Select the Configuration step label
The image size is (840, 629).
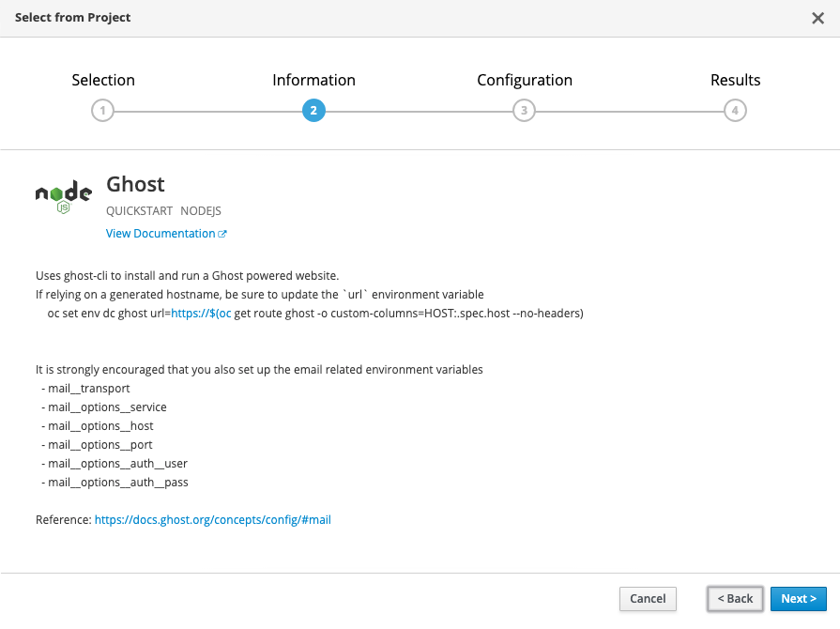coord(525,80)
